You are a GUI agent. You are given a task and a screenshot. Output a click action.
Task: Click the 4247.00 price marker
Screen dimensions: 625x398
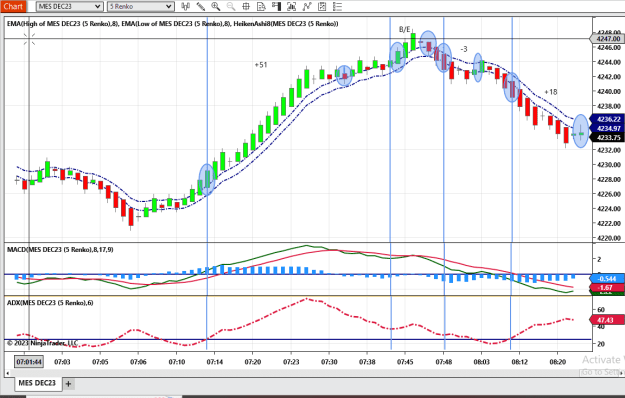[606, 39]
